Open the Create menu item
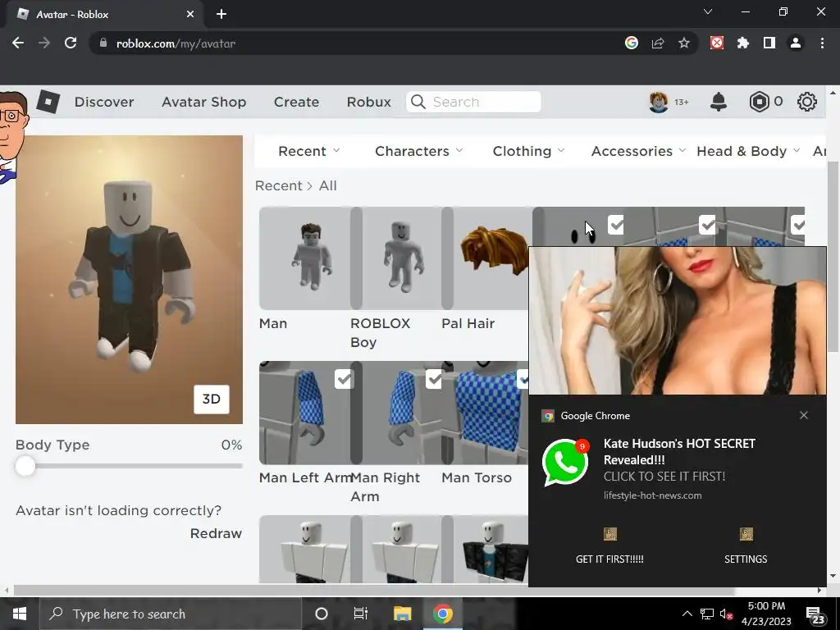840x630 pixels. (296, 102)
